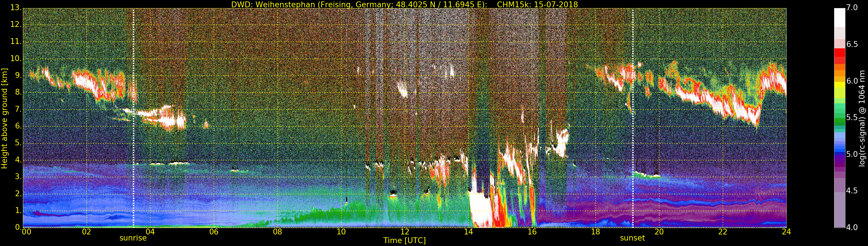Click the x-axis tick label '10'

point(341,232)
